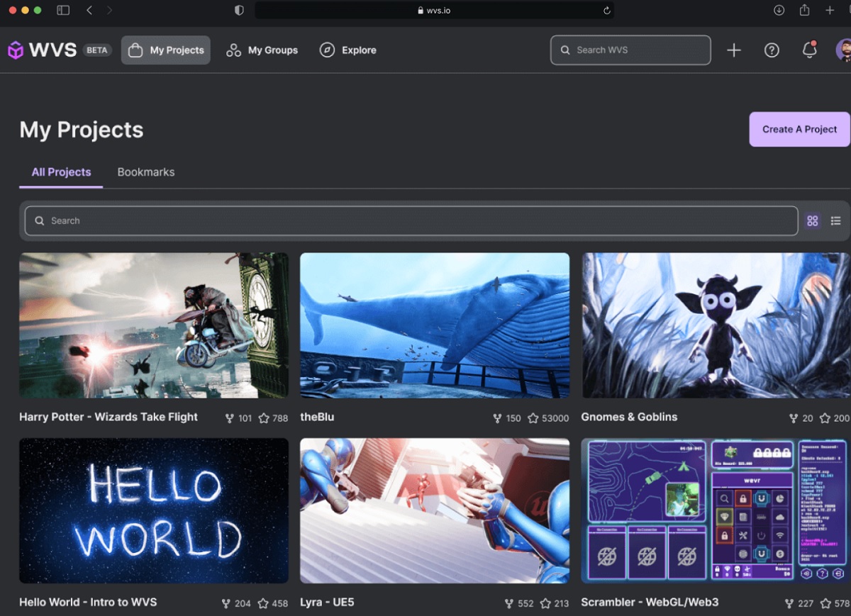851x616 pixels.
Task: Go to My Groups
Action: click(x=262, y=50)
